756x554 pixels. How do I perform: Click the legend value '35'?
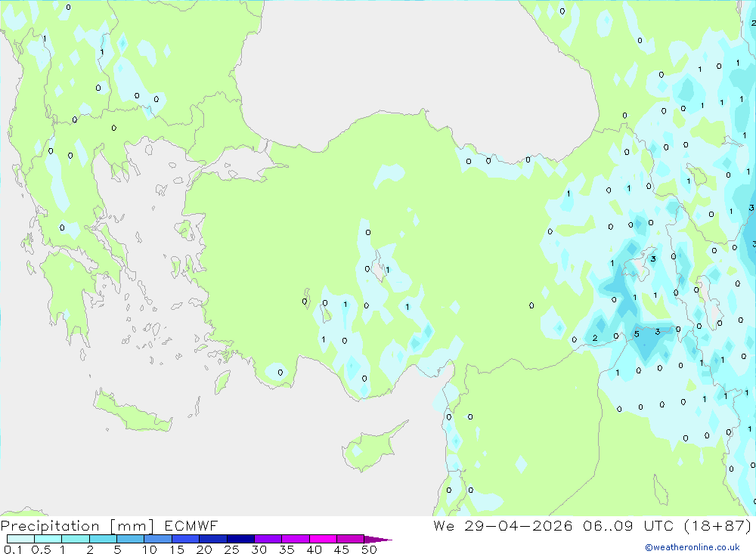click(x=287, y=549)
